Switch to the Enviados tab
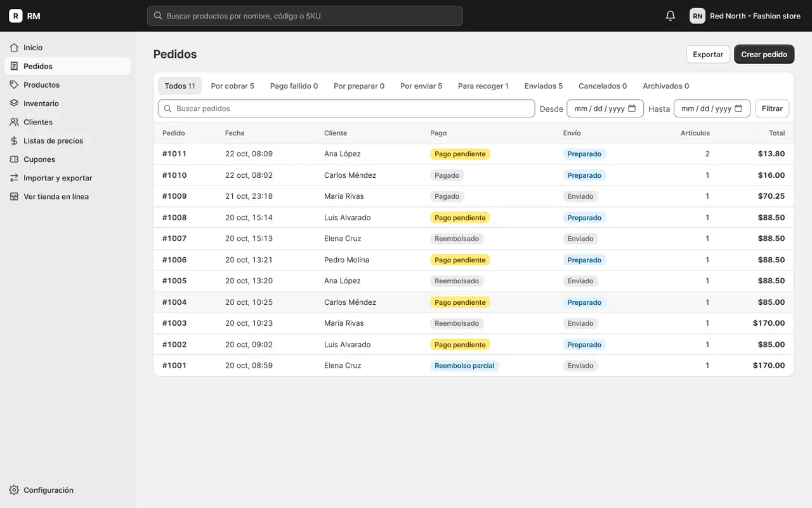The width and height of the screenshot is (812, 508). tap(544, 86)
